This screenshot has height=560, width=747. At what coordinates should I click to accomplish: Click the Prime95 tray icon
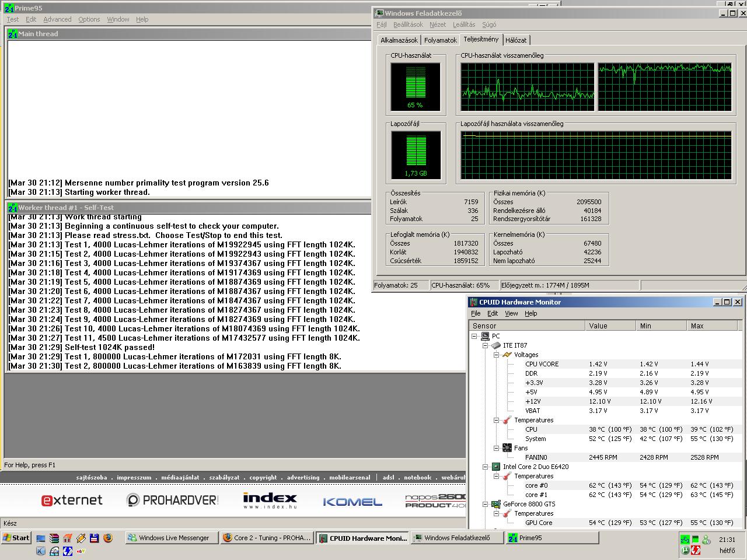[685, 540]
